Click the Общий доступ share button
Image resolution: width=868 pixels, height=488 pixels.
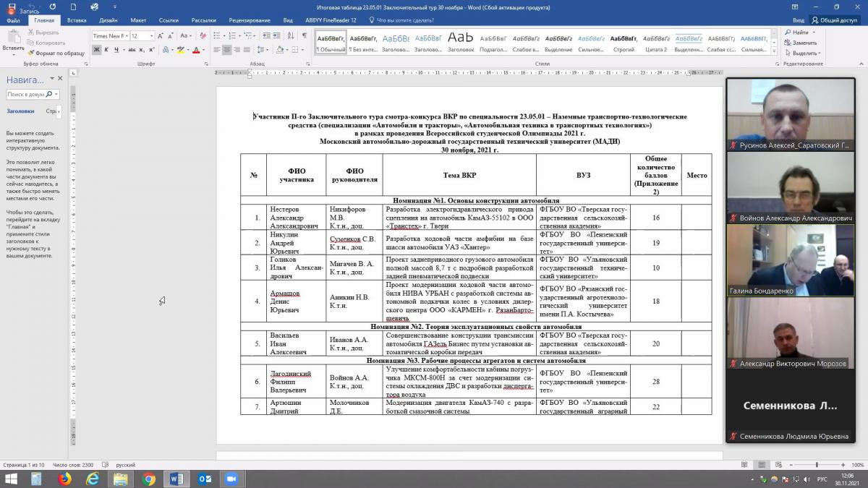(x=833, y=20)
